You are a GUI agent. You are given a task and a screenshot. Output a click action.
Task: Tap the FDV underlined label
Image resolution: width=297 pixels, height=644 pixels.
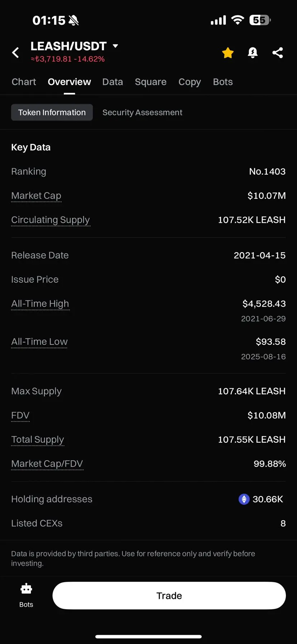(20, 415)
